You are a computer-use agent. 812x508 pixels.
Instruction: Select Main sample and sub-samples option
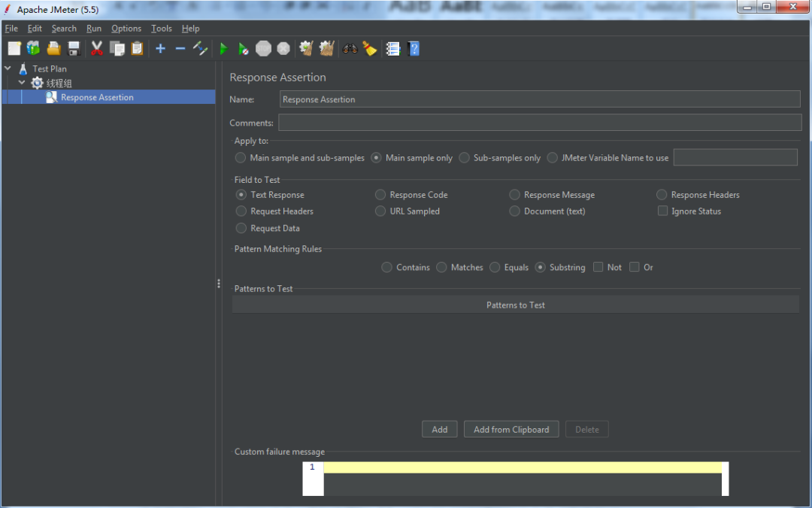pyautogui.click(x=241, y=157)
